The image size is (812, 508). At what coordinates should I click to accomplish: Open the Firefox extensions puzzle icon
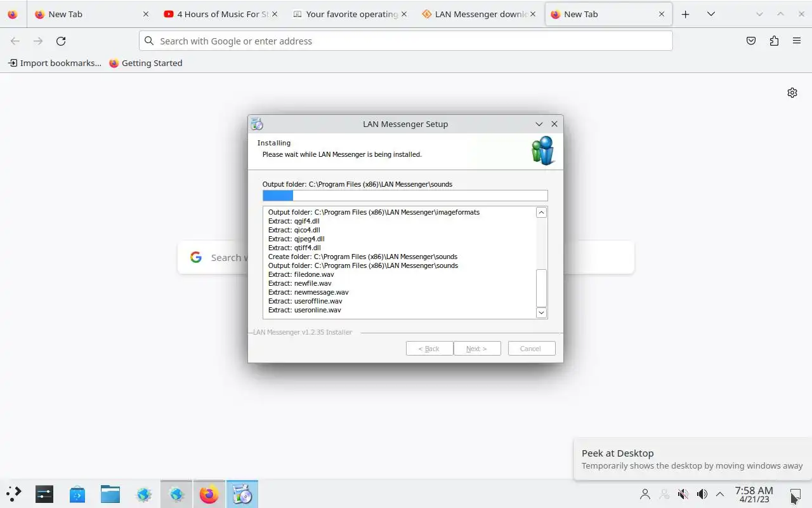pyautogui.click(x=774, y=41)
